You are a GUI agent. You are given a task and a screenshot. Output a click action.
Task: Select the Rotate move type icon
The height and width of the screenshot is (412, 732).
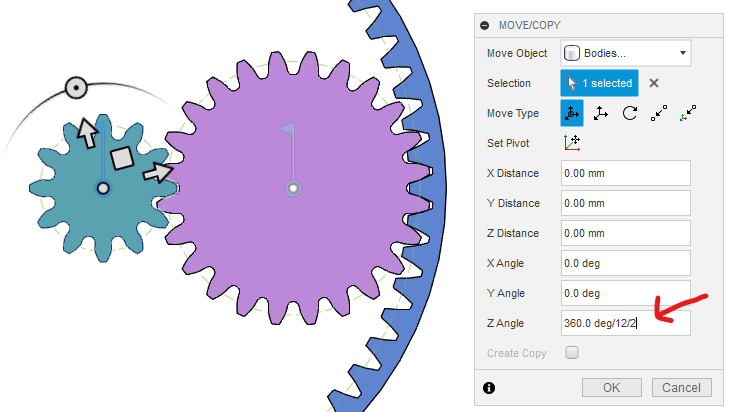tap(630, 113)
